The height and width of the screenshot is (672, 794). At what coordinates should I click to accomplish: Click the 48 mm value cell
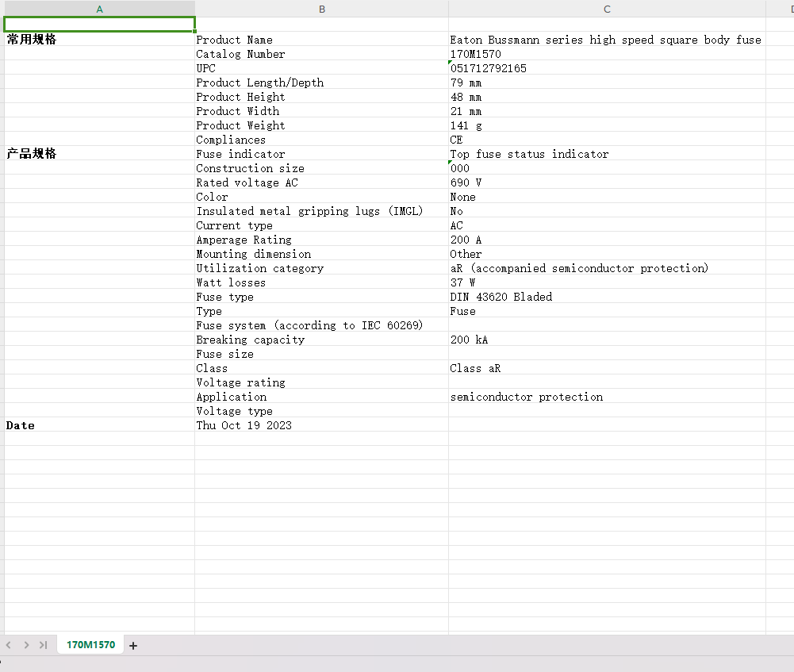(x=607, y=97)
